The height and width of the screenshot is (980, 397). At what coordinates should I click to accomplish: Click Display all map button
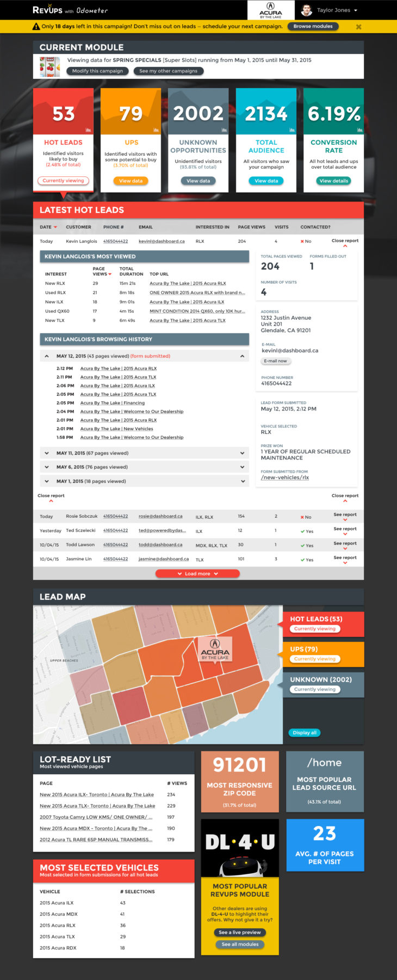305,733
